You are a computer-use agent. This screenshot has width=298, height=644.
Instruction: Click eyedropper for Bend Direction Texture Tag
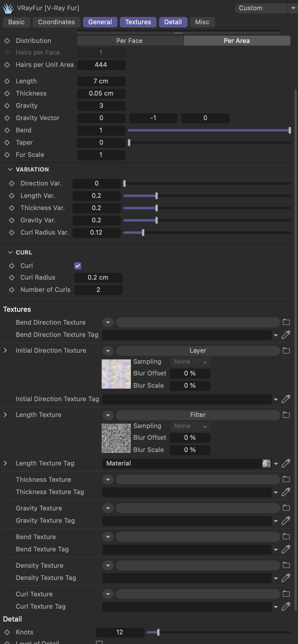(286, 335)
